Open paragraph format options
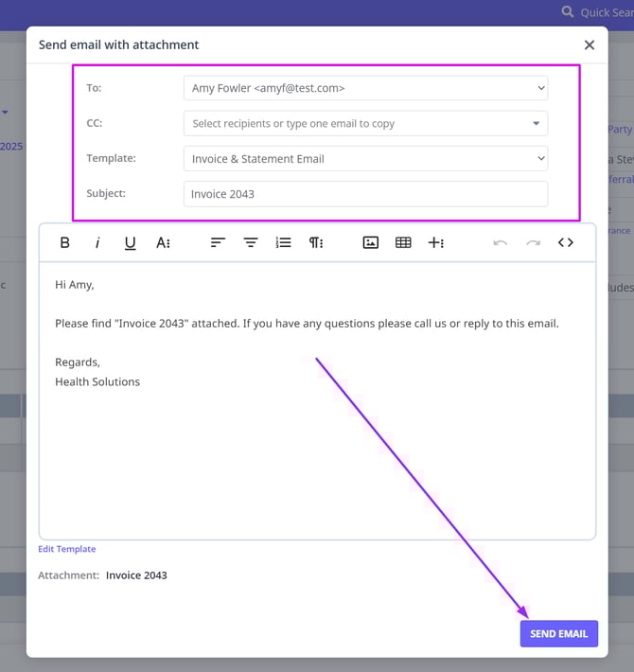Image resolution: width=634 pixels, height=672 pixels. (316, 242)
